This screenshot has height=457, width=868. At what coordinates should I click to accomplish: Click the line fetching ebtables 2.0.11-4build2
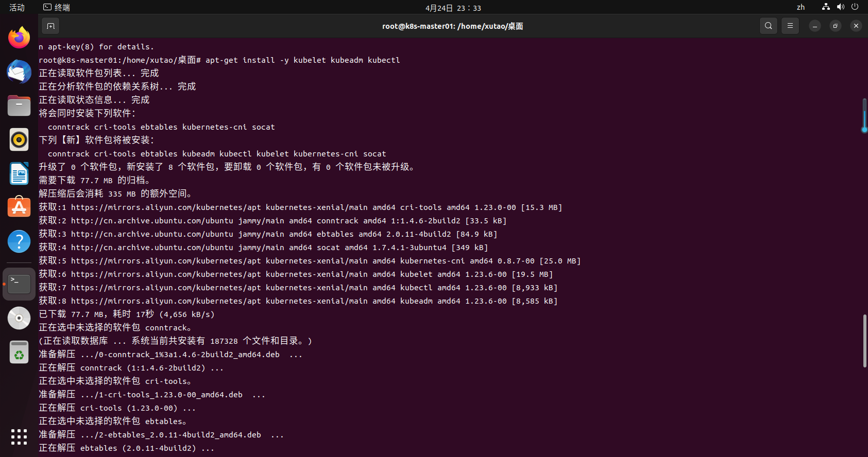pyautogui.click(x=268, y=234)
